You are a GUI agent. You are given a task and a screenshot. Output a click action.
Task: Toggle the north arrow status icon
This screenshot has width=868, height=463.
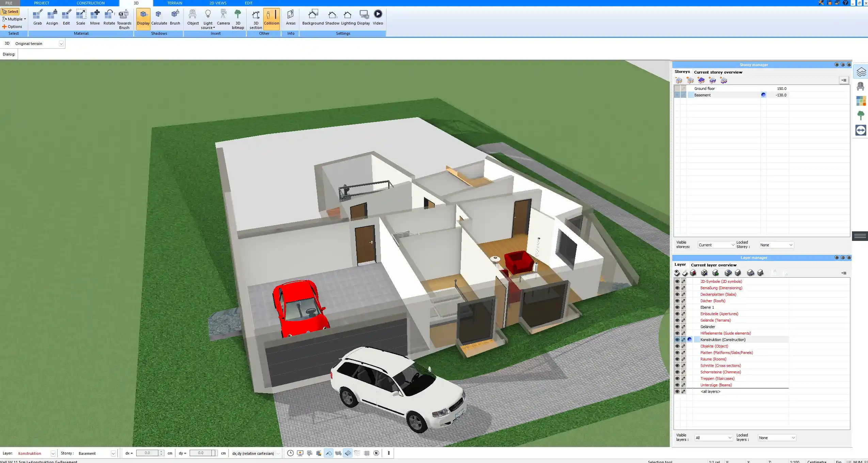click(x=376, y=453)
